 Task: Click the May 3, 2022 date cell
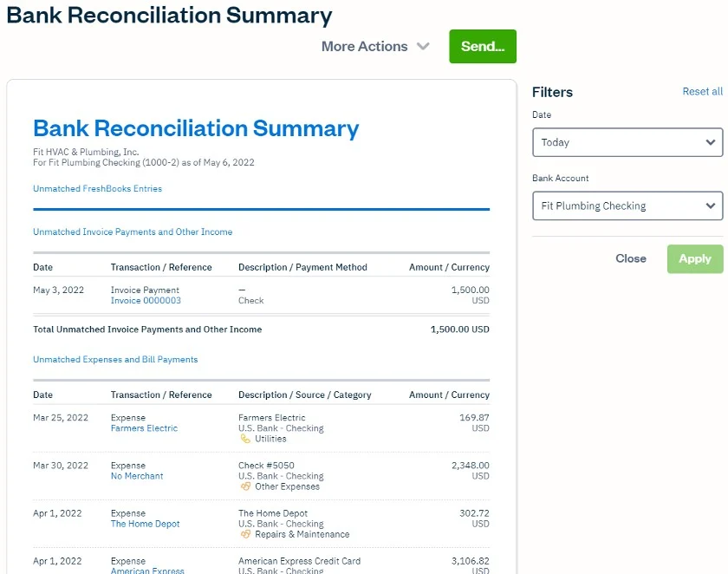click(x=59, y=290)
